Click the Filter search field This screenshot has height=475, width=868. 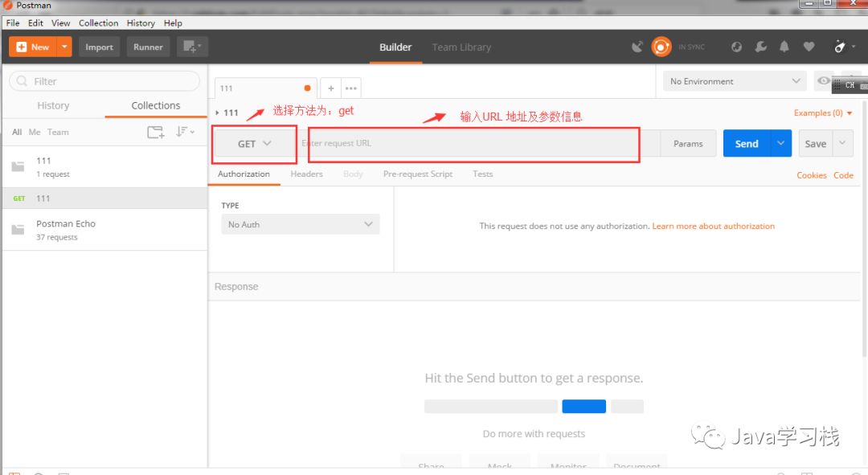[x=104, y=81]
